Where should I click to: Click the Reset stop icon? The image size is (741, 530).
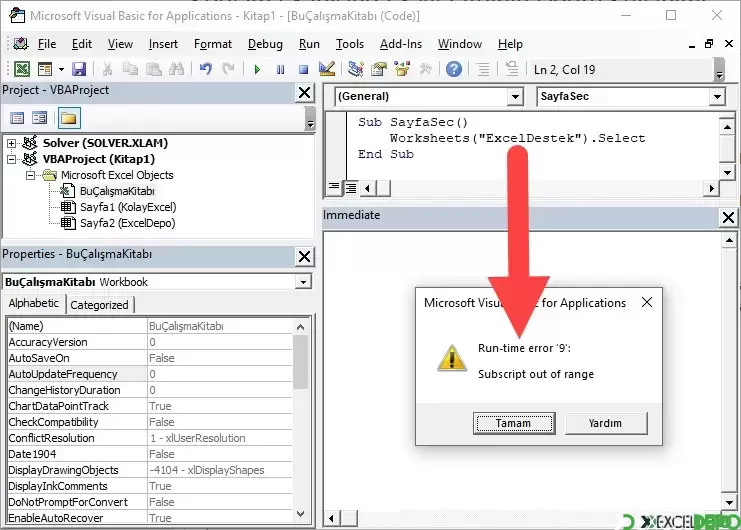(303, 70)
